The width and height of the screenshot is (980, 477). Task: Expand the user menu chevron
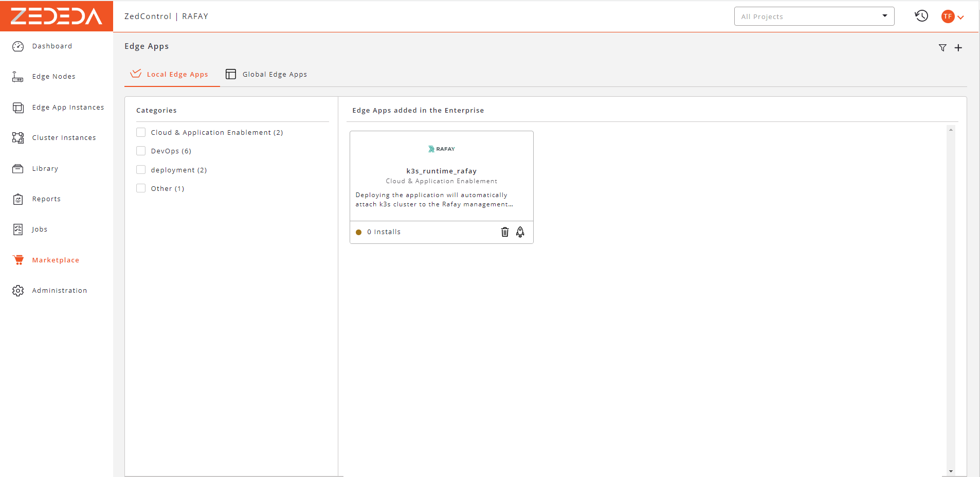pyautogui.click(x=960, y=17)
